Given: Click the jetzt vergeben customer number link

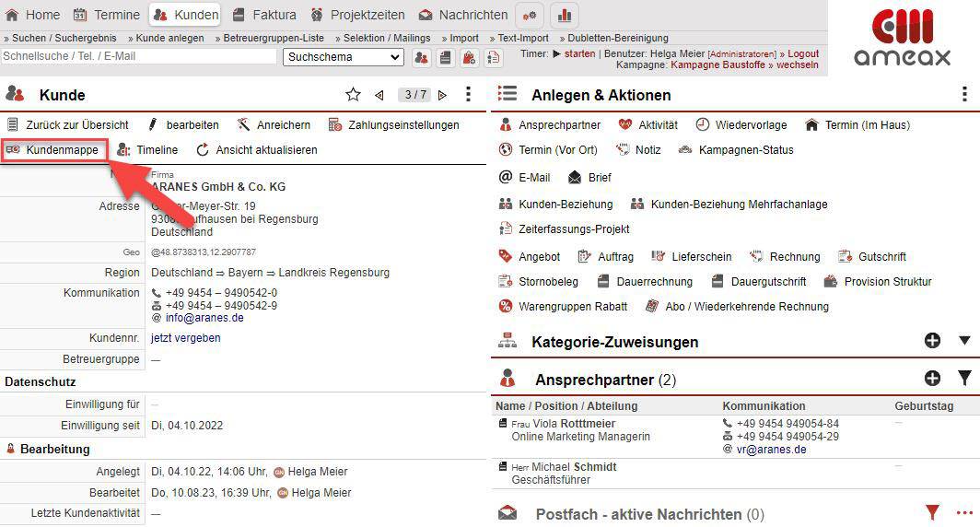Looking at the screenshot, I should (x=185, y=338).
